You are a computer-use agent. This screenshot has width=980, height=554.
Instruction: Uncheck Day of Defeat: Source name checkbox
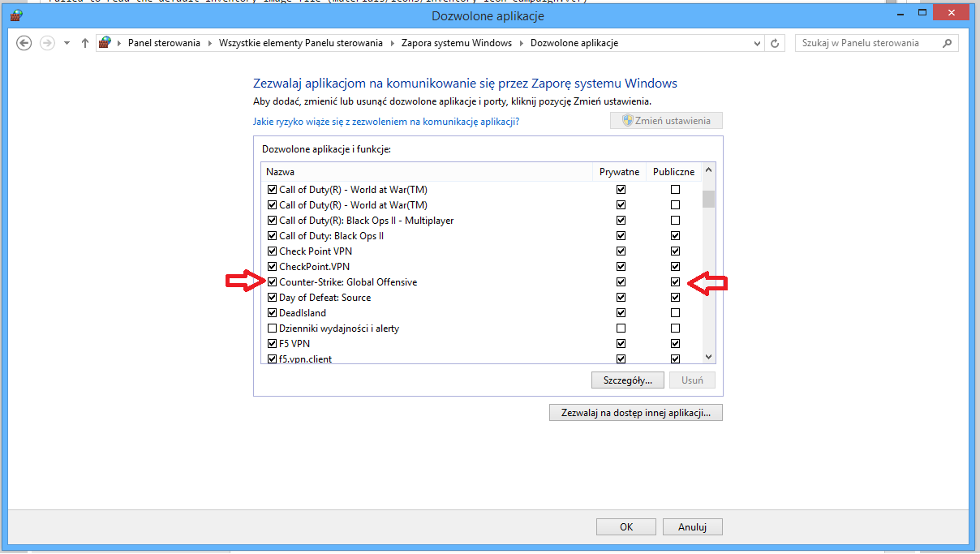coord(272,298)
